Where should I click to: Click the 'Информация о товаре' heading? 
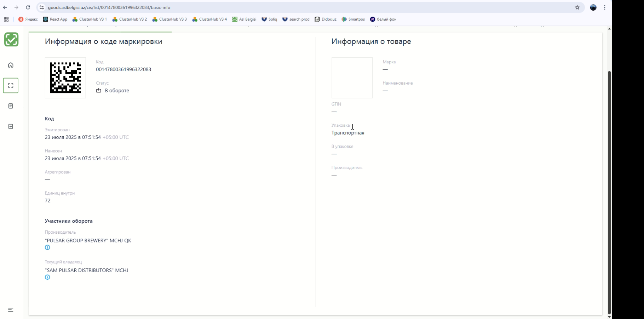tap(371, 41)
